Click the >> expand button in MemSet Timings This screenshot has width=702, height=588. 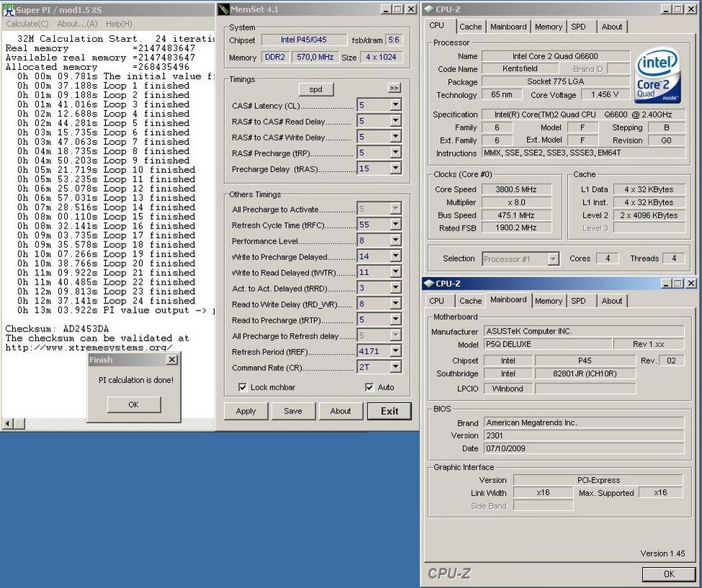(394, 88)
